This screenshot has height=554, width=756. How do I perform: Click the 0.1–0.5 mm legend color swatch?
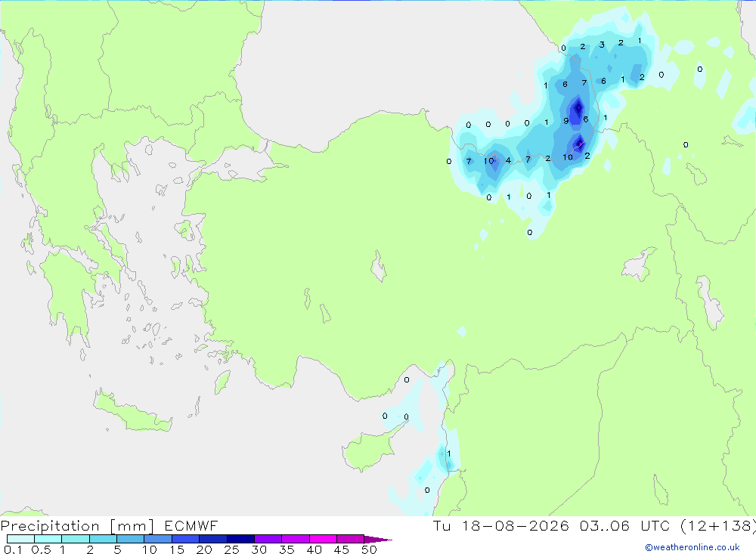coord(20,539)
